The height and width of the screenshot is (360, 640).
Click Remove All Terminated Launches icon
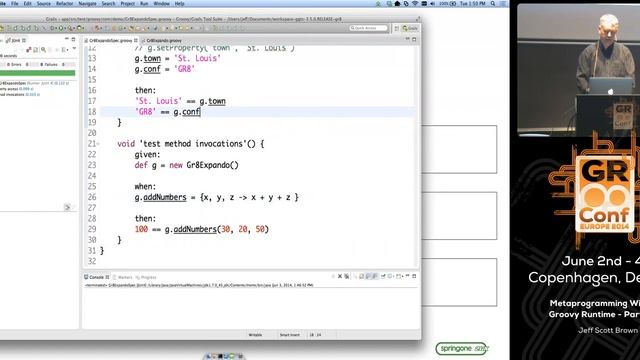tap(347, 276)
